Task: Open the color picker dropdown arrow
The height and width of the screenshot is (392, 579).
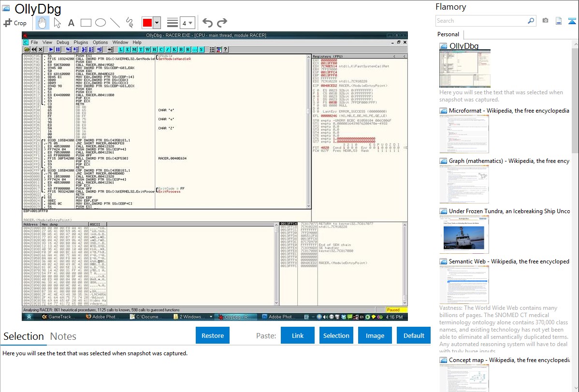Action: click(157, 23)
